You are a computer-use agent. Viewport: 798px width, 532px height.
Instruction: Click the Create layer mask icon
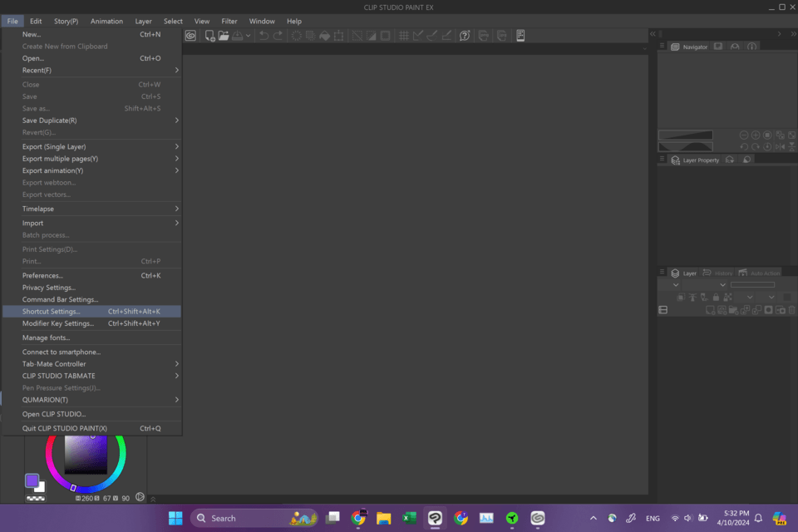pos(768,310)
